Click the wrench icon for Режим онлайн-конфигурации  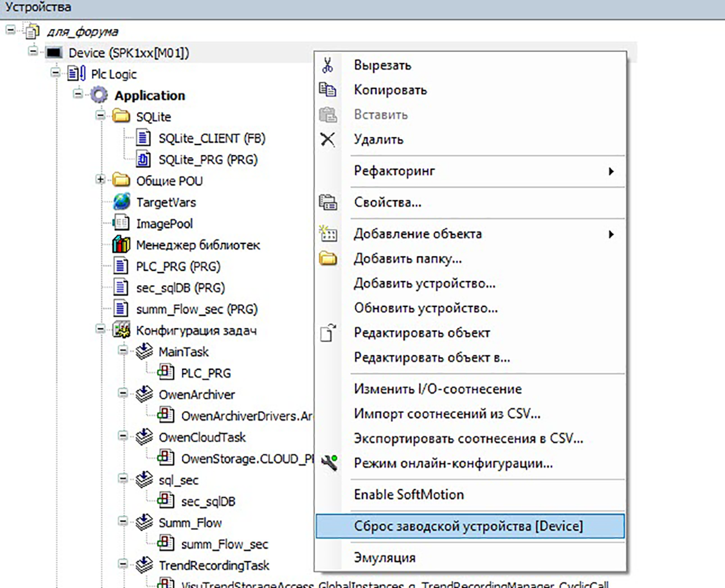(x=327, y=464)
